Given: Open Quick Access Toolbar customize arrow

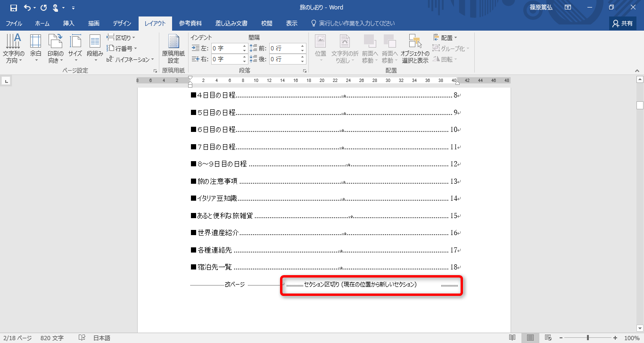Looking at the screenshot, I should click(x=73, y=8).
